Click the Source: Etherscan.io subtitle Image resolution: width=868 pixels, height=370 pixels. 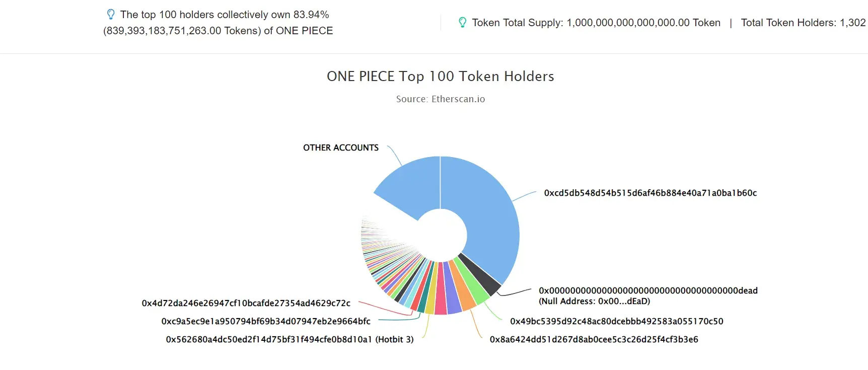[x=441, y=99]
